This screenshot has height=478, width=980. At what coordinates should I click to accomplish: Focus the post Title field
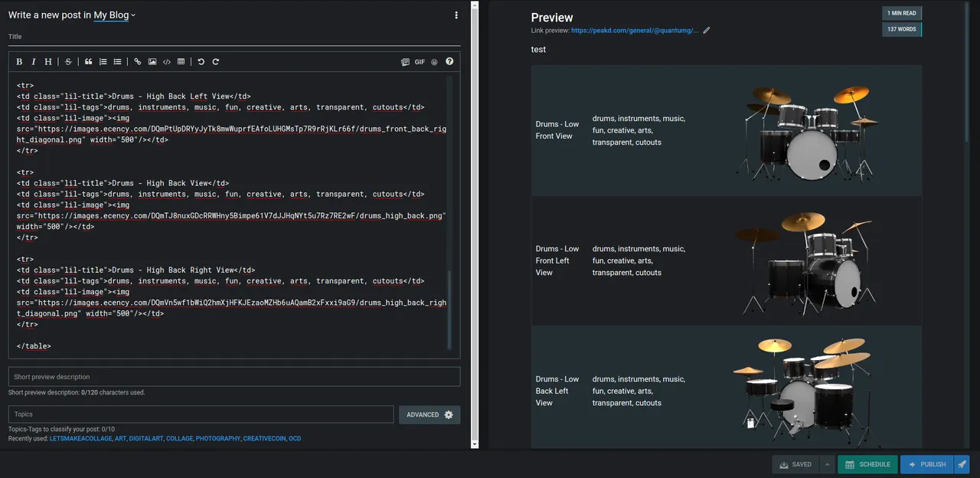(234, 37)
